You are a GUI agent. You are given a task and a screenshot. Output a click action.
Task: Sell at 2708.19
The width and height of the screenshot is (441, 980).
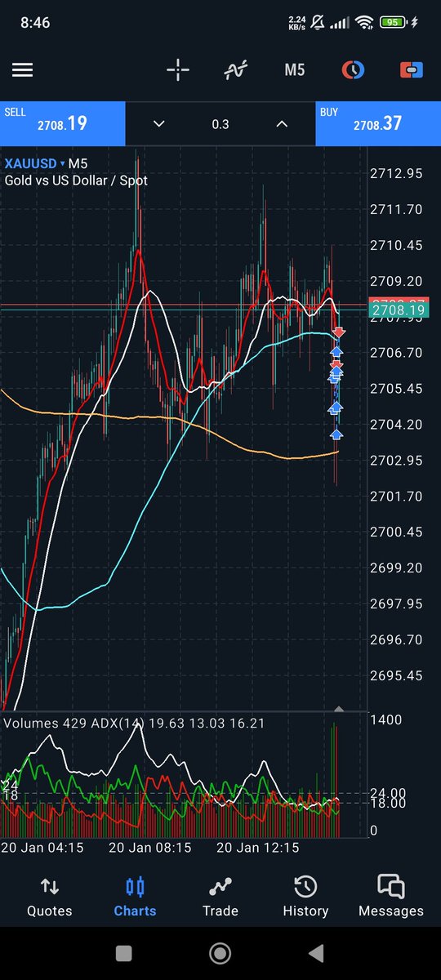point(62,123)
